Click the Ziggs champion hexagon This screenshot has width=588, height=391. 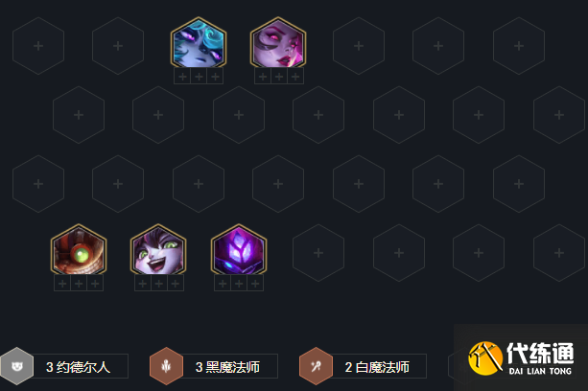tap(79, 250)
